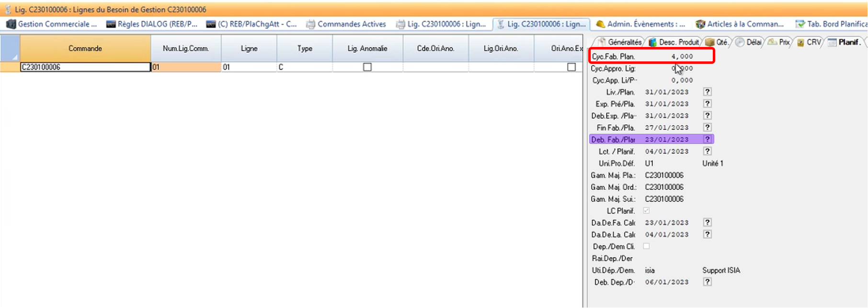Image resolution: width=868 pixels, height=308 pixels.
Task: Click the Tab. Bord Planification icon
Action: pos(800,24)
